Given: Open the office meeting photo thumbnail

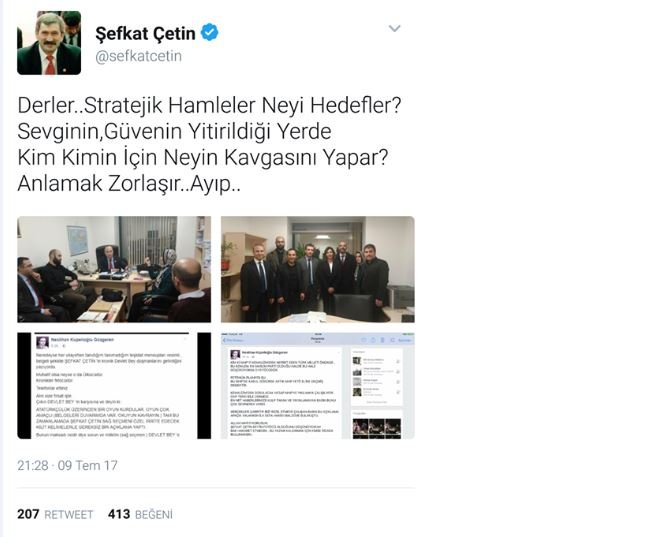Looking at the screenshot, I should click(x=114, y=269).
